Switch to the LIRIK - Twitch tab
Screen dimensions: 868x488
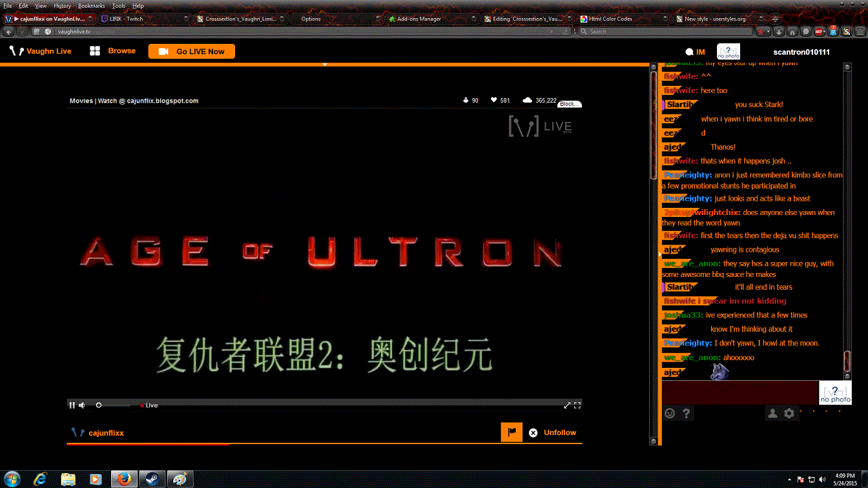coord(144,19)
